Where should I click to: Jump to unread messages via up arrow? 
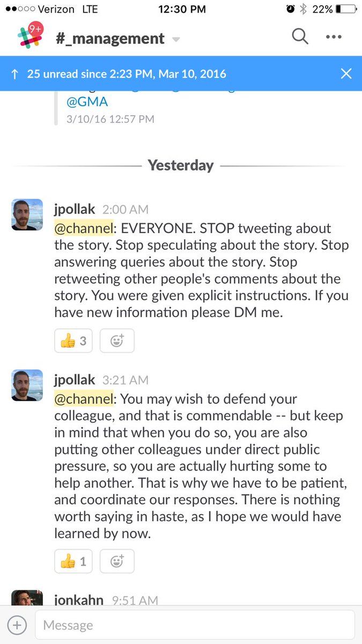[14, 74]
